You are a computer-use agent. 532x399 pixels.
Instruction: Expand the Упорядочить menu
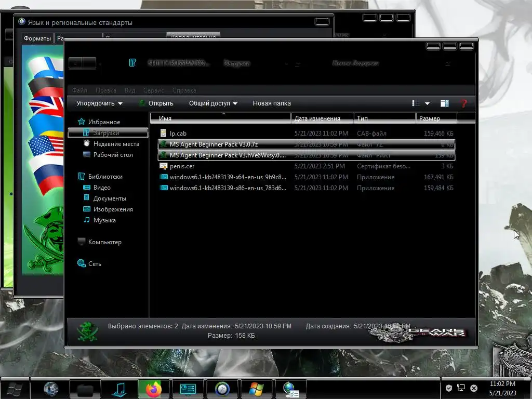tap(99, 103)
